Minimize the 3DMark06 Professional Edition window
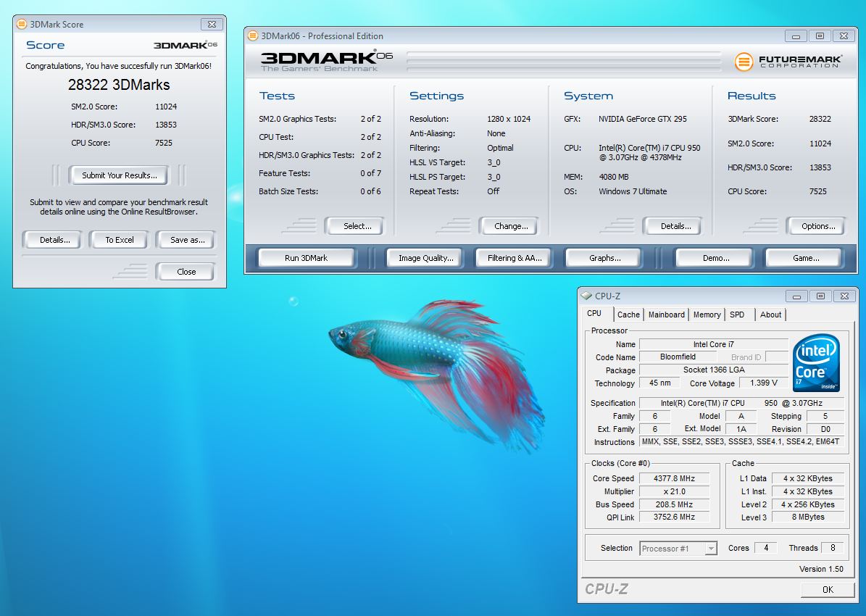The height and width of the screenshot is (616, 866). (796, 36)
